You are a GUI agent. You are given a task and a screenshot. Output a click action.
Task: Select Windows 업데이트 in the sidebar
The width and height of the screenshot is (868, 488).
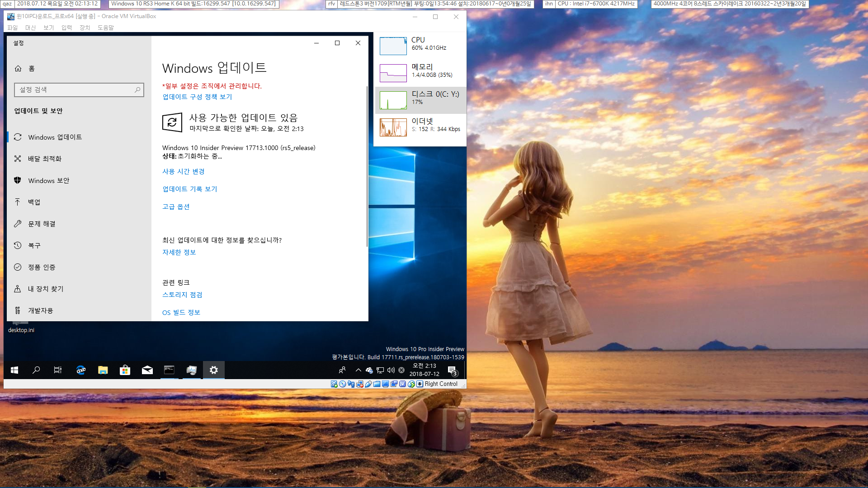point(79,137)
